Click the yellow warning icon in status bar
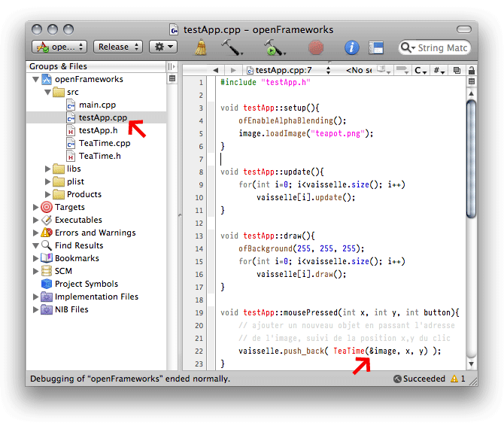Viewport: 504px width, 429px height. coord(454,379)
